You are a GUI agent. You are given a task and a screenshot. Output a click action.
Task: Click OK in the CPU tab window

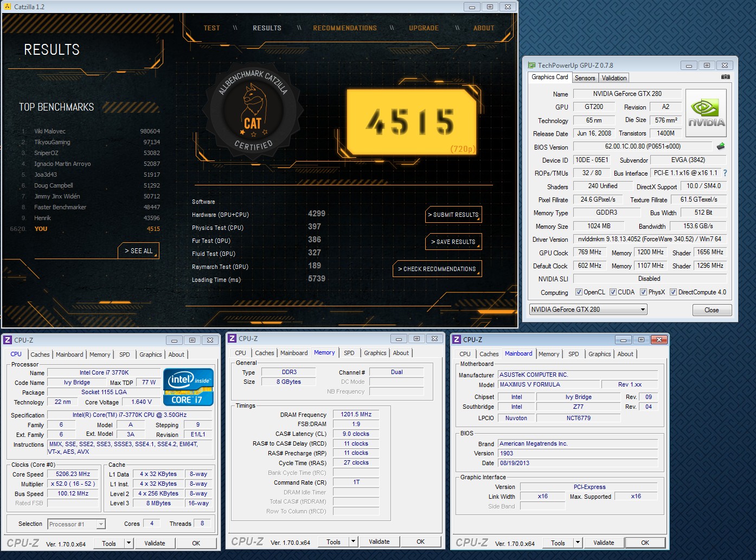click(x=196, y=543)
